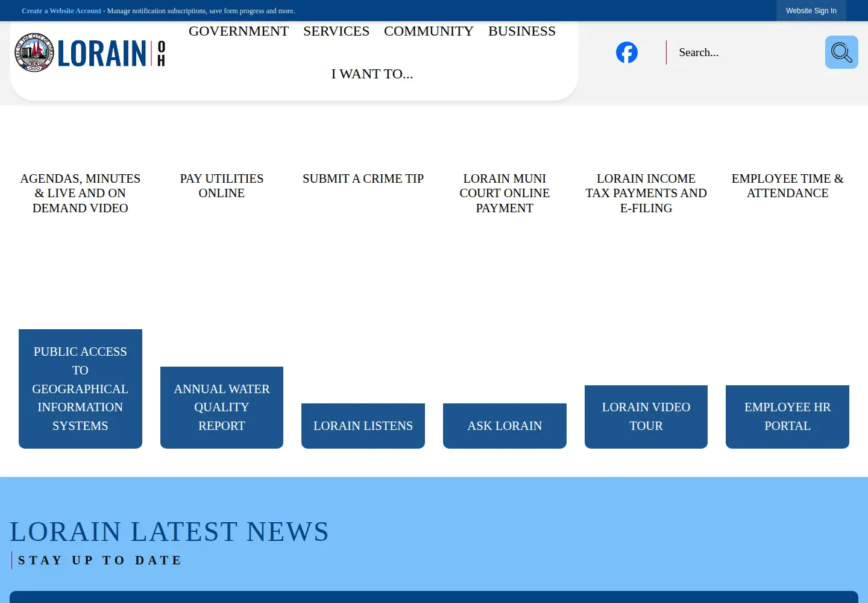The height and width of the screenshot is (603, 868).
Task: Click the Website Sign In button
Action: [811, 11]
